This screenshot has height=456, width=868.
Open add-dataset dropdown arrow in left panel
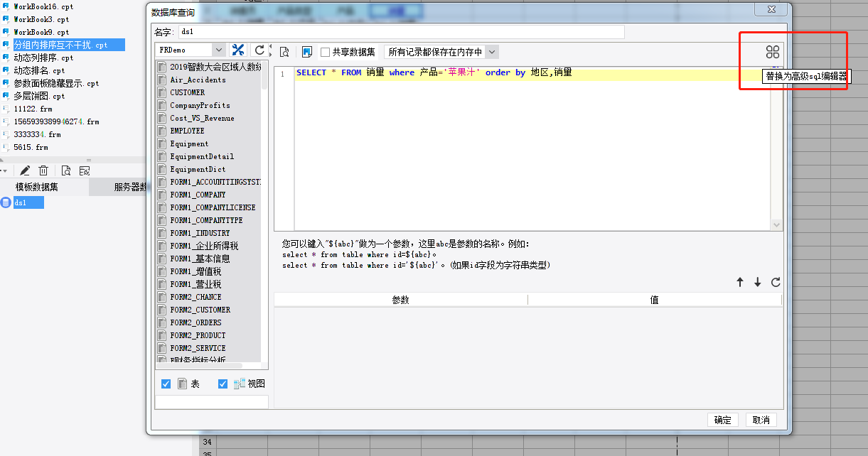(5, 170)
